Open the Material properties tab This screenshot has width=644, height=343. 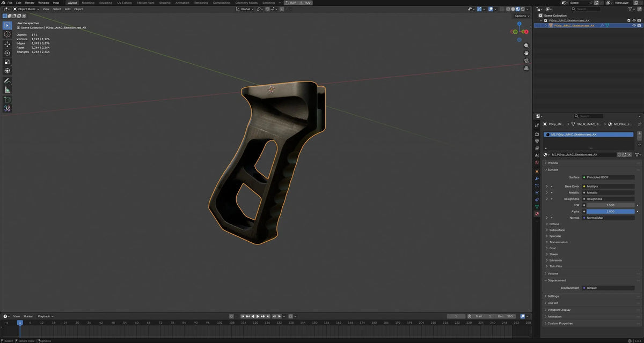[x=537, y=213]
